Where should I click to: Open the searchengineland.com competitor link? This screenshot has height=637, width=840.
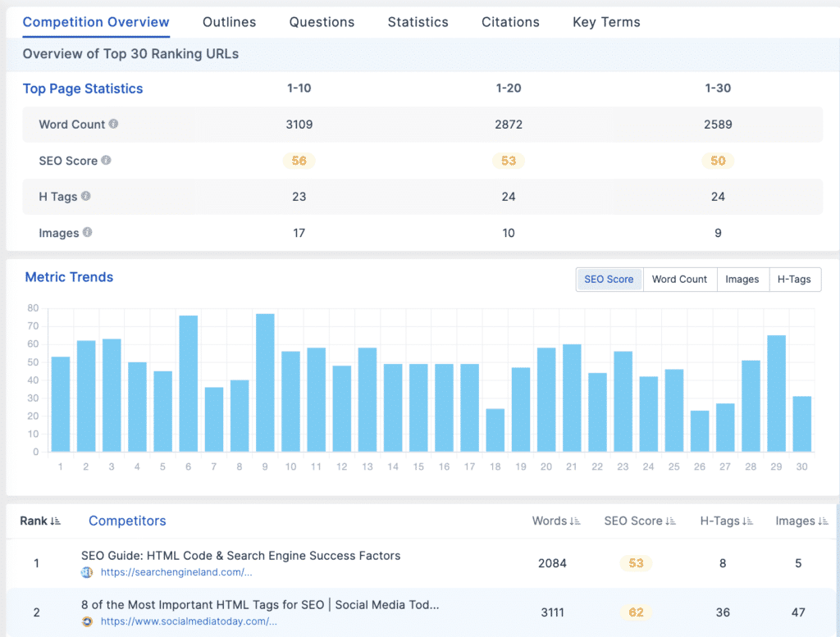[x=176, y=573]
